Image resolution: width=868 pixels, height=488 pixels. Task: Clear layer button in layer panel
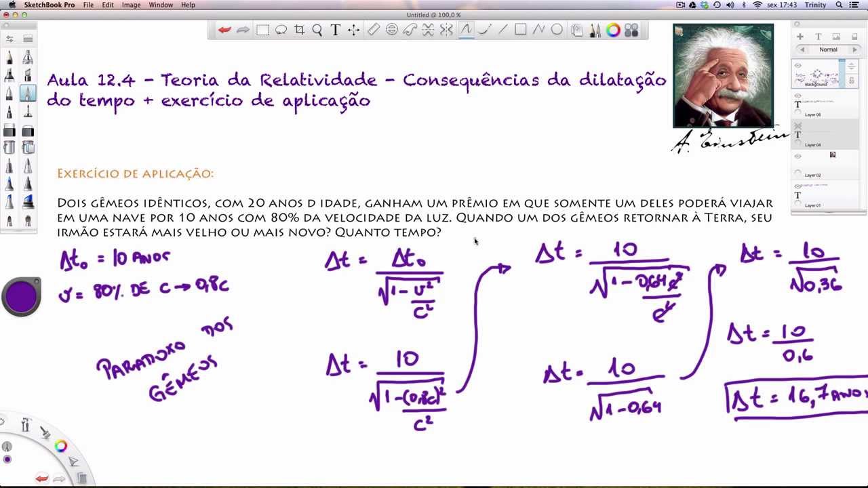(x=854, y=37)
